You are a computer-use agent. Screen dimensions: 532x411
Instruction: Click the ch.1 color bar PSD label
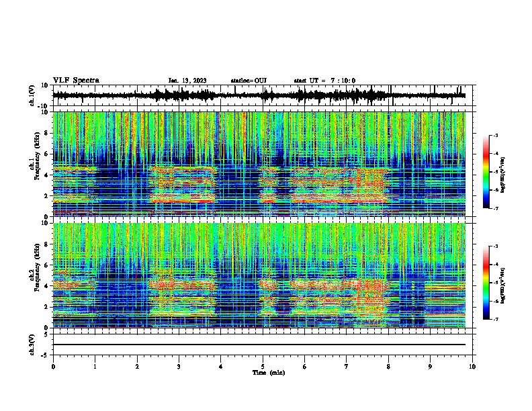(x=502, y=175)
